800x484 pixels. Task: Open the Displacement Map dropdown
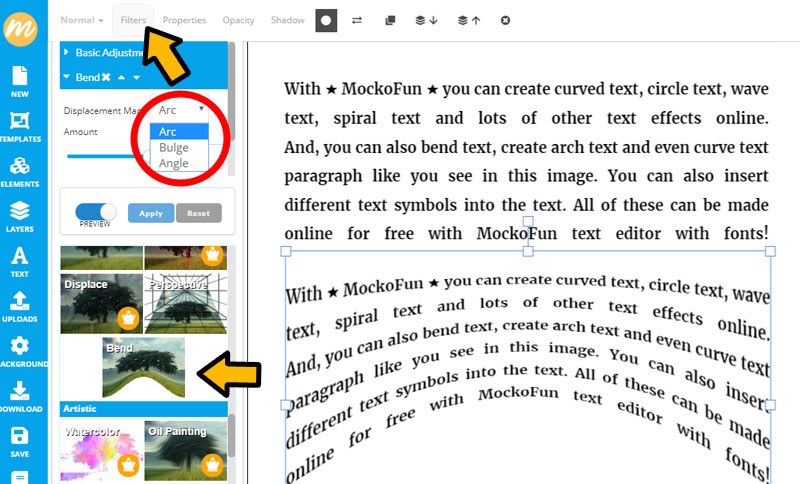(x=180, y=110)
